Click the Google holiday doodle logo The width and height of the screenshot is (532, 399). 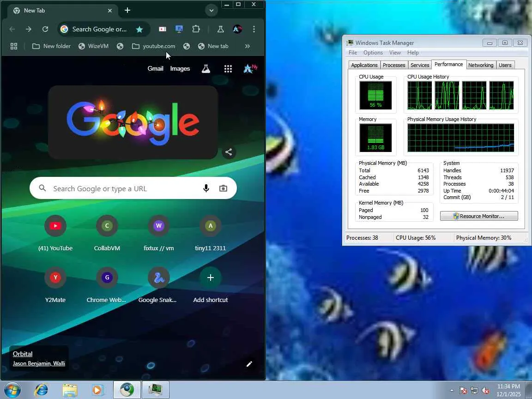click(x=133, y=122)
